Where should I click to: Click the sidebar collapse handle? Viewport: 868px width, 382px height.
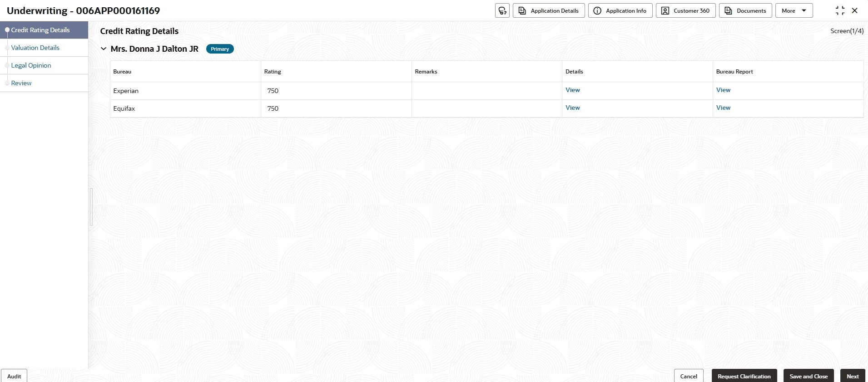click(x=91, y=207)
